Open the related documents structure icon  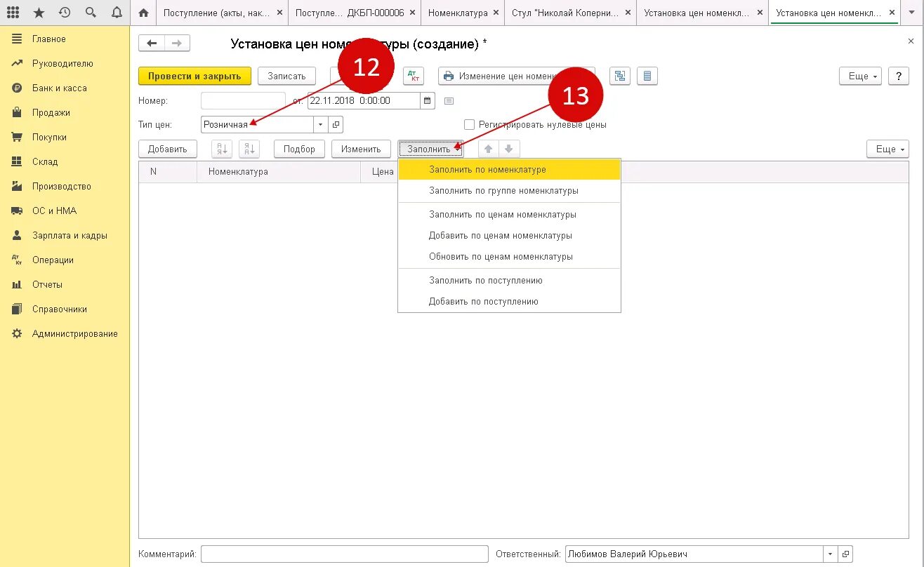click(620, 76)
